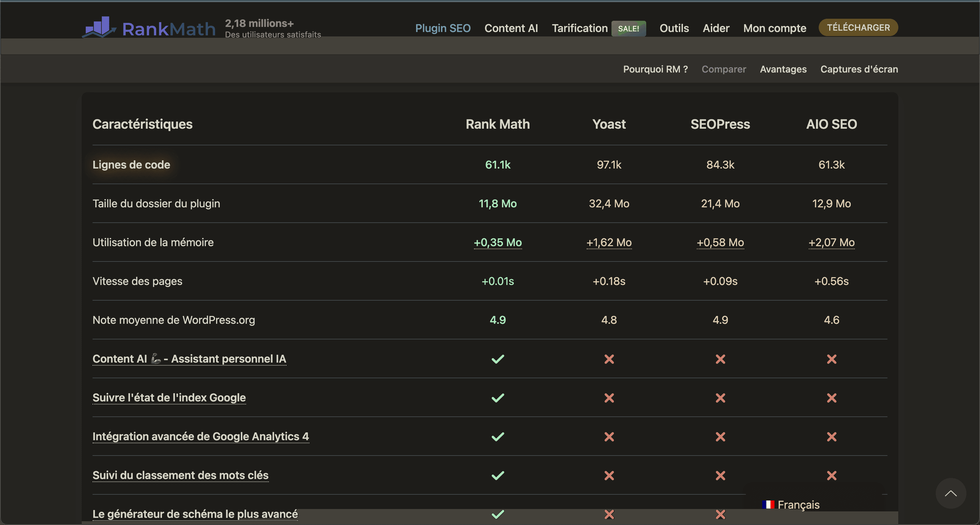The width and height of the screenshot is (980, 525).
Task: Click the Caractéristiques header
Action: tap(142, 124)
